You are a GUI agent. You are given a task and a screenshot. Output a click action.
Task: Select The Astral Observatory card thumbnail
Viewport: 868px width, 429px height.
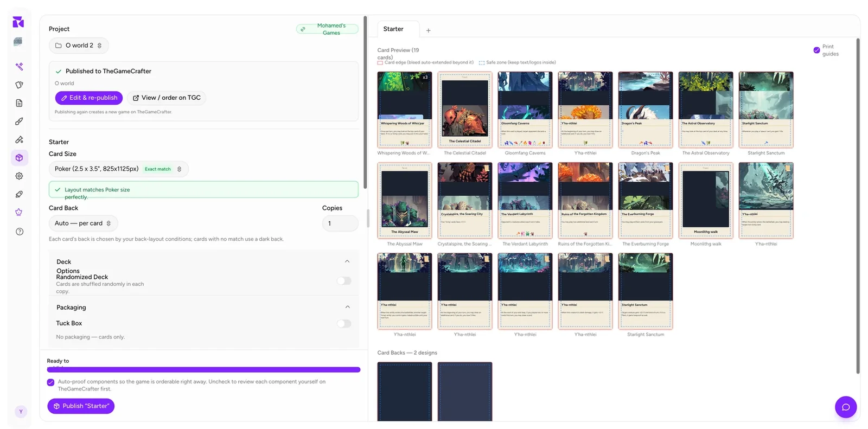(706, 110)
